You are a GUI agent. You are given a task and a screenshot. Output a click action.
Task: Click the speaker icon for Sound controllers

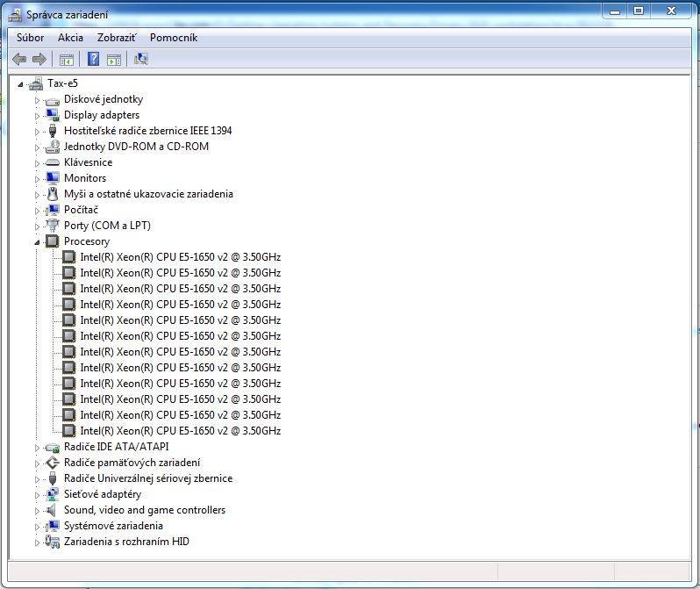click(x=52, y=510)
